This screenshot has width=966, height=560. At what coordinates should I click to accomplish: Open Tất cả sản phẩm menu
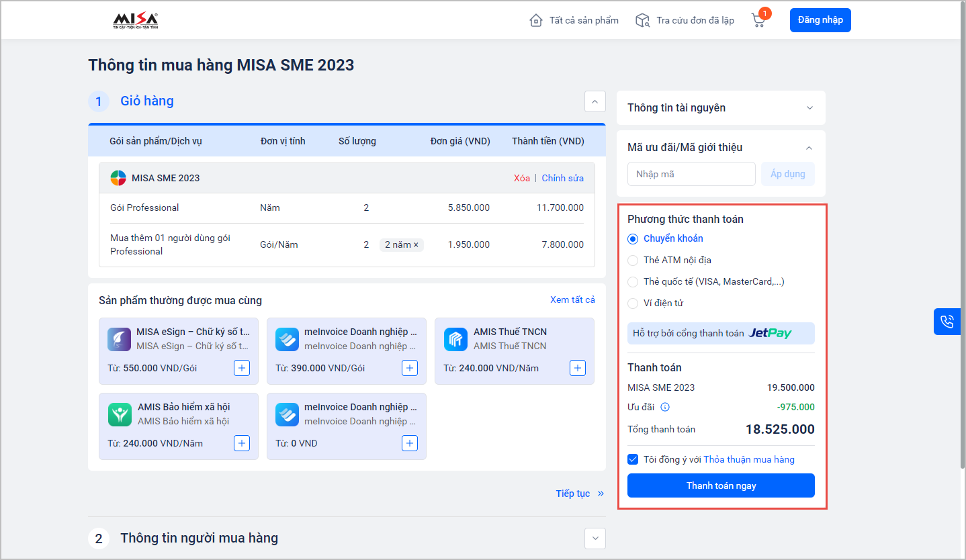[574, 20]
